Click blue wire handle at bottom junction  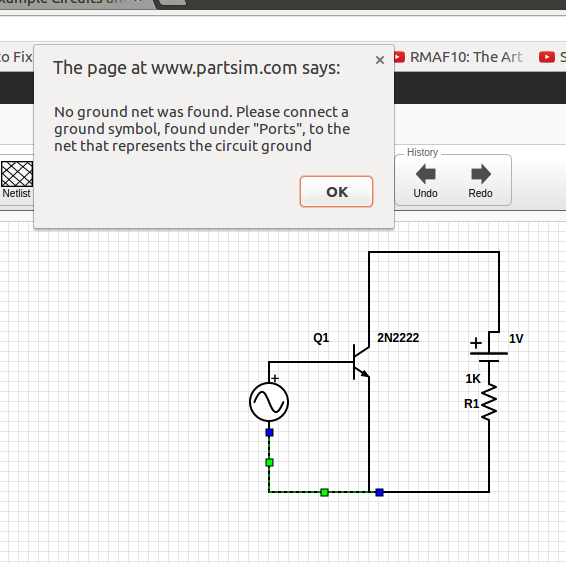click(379, 492)
